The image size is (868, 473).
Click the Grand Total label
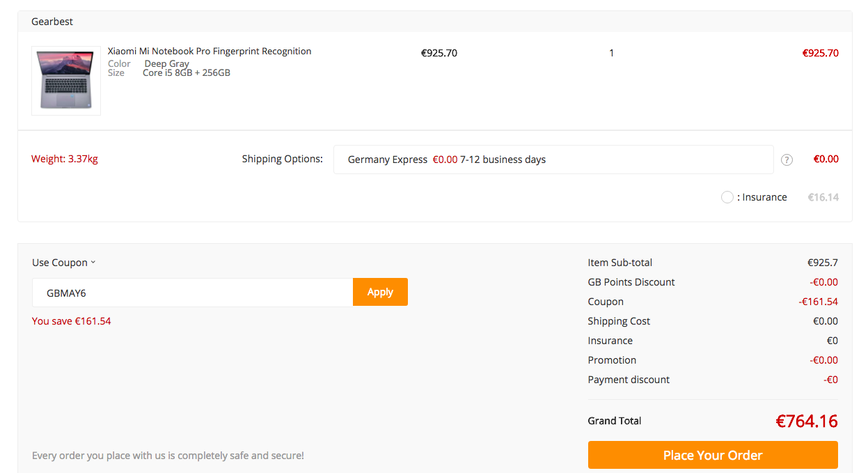[615, 421]
